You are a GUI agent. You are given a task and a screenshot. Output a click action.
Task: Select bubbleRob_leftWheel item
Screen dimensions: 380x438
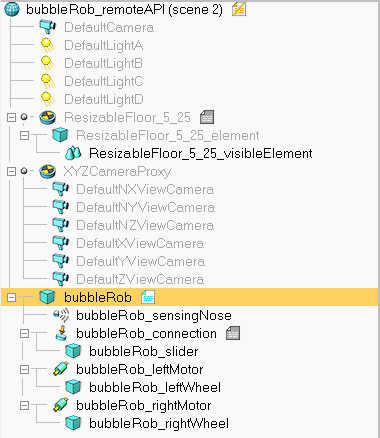(x=155, y=387)
